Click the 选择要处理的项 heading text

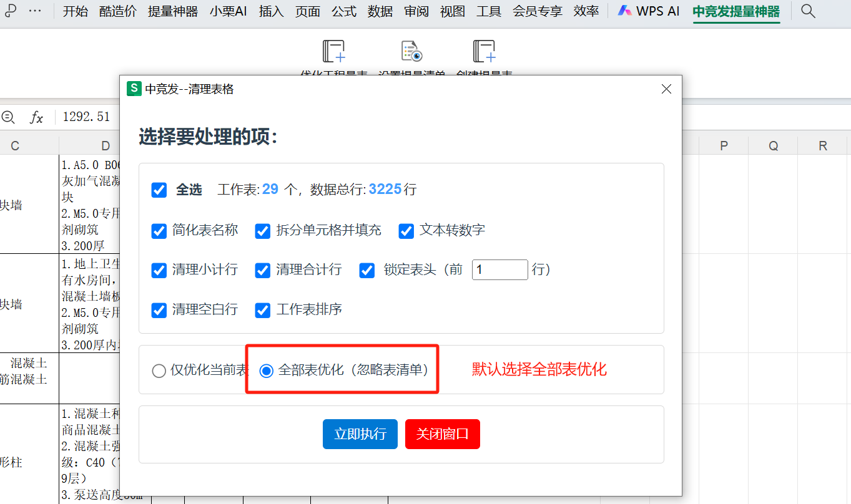coord(208,137)
